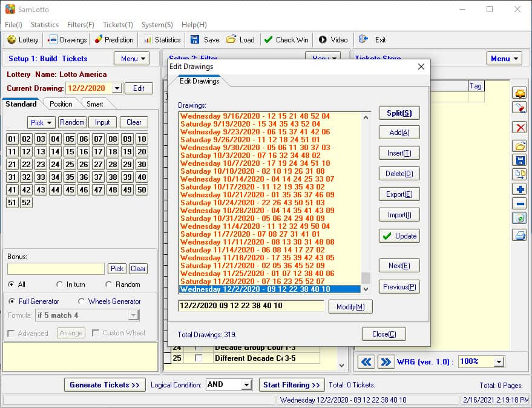Click the copy pages arrow icon

point(520,174)
